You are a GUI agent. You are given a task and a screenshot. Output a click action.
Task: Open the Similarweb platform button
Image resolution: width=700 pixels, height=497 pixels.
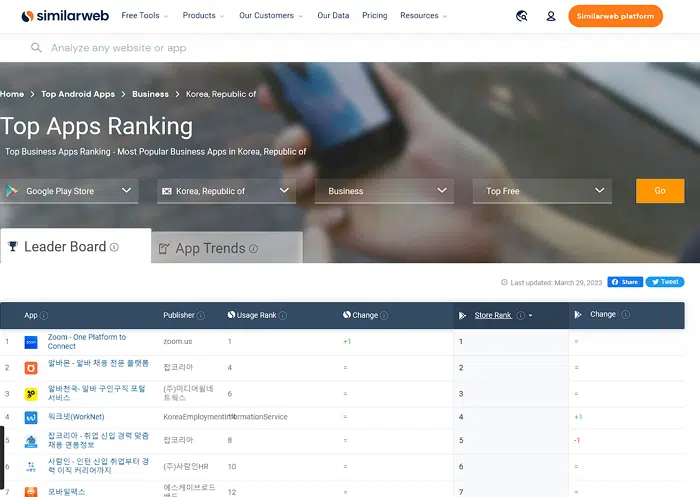pos(615,16)
